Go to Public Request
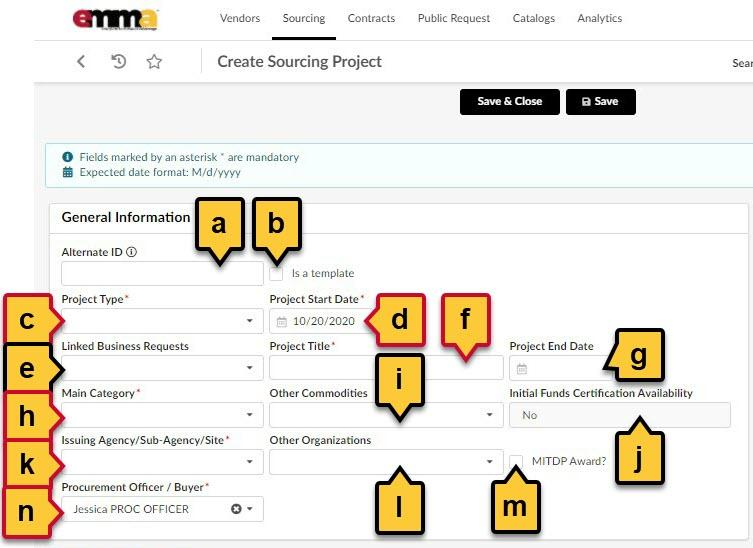The width and height of the screenshot is (753, 548). tap(454, 18)
